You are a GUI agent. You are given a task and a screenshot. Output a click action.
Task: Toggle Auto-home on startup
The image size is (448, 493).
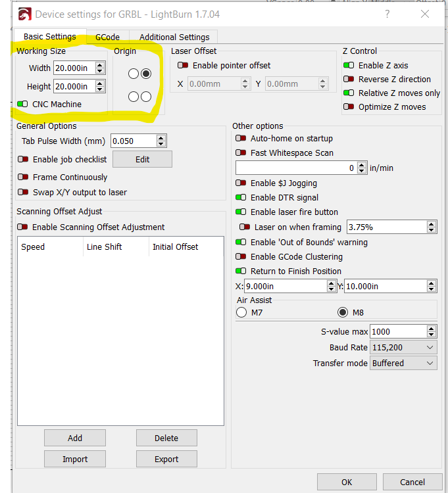[x=241, y=138]
